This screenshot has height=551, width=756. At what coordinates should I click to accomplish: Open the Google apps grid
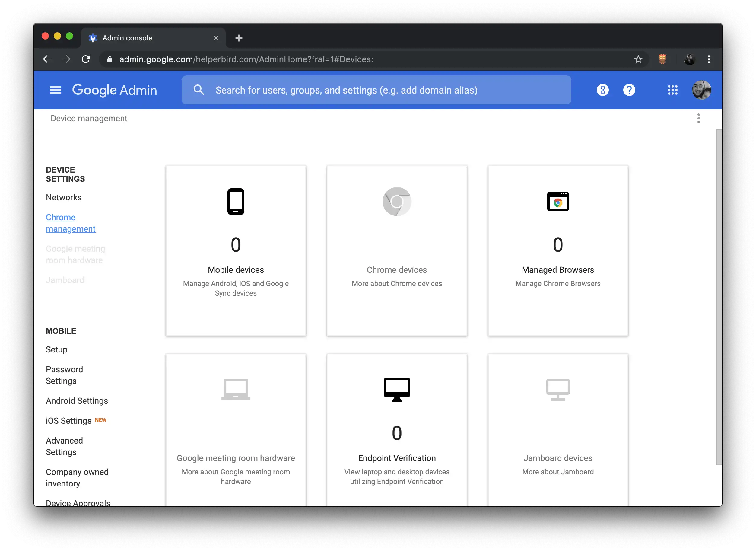(x=672, y=90)
